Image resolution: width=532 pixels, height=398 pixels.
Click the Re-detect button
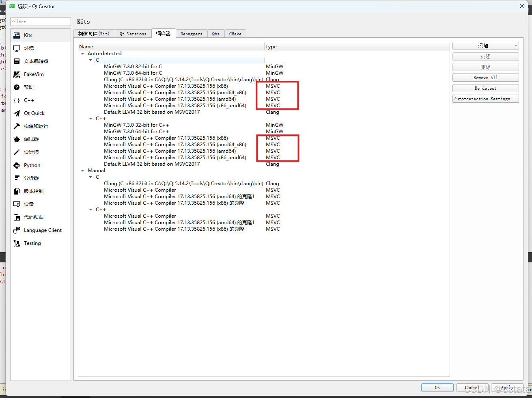click(485, 88)
